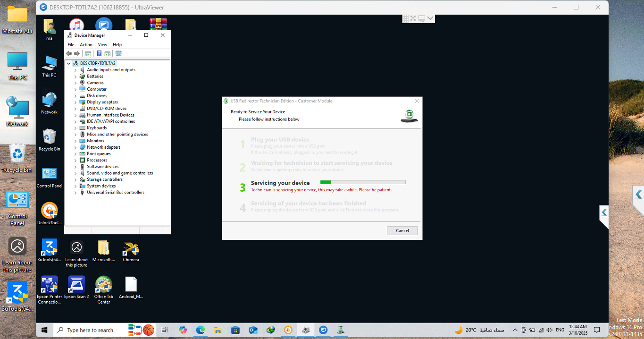Open the UnlockTool desktop icon

[x=50, y=214]
